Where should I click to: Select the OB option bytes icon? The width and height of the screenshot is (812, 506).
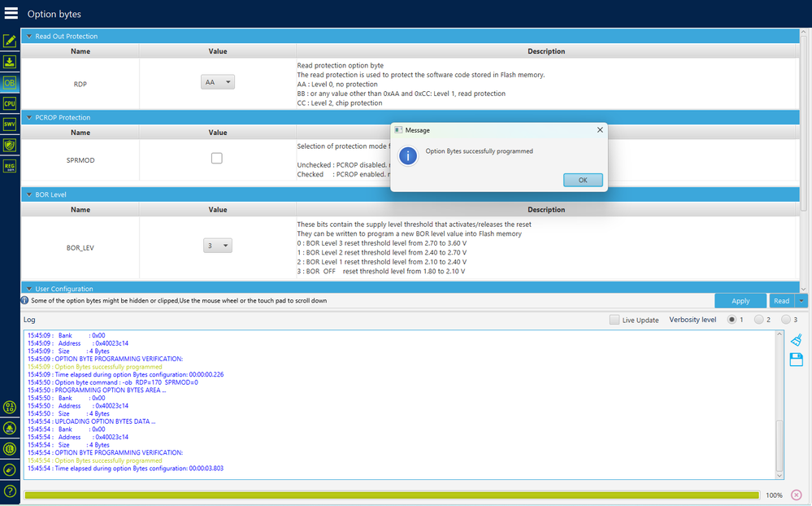click(x=10, y=82)
